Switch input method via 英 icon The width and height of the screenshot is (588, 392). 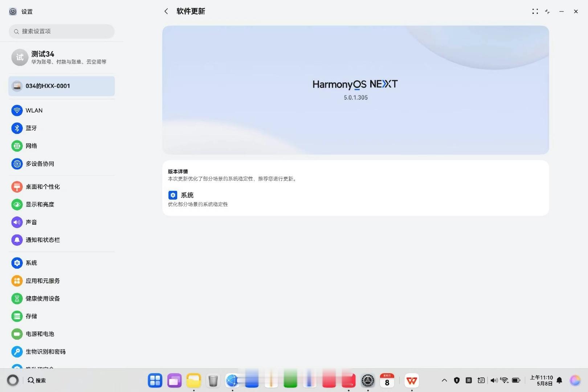point(469,380)
